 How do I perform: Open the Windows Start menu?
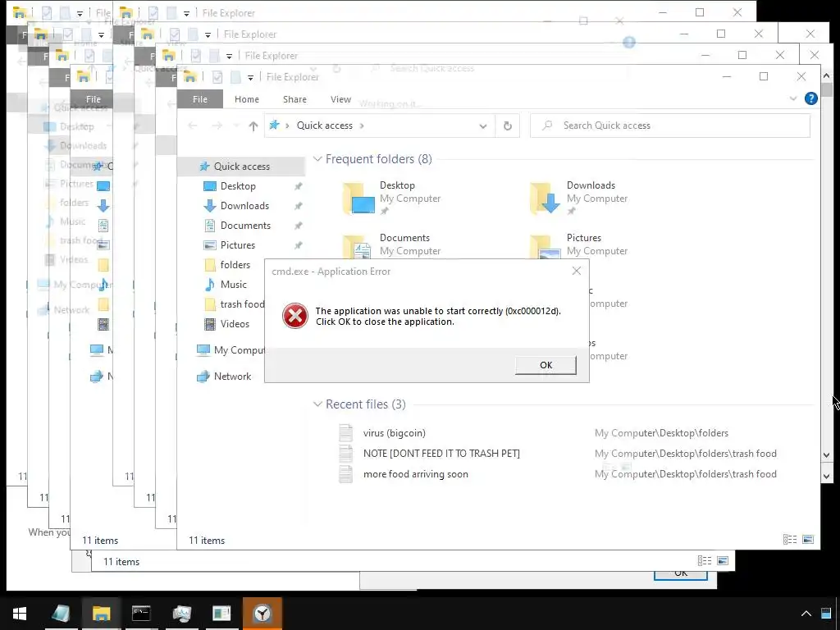[20, 614]
